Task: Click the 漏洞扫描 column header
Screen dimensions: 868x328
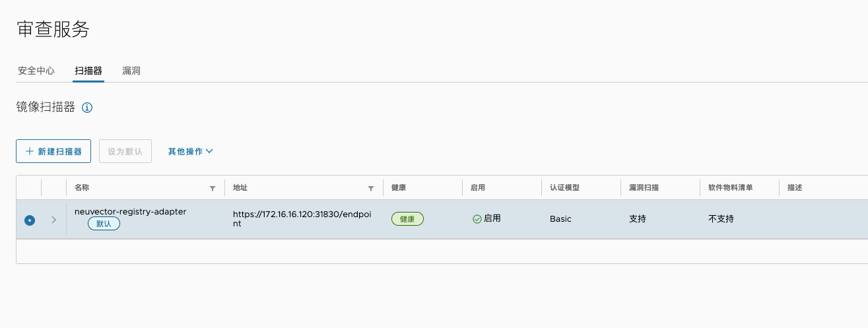Action: (644, 187)
